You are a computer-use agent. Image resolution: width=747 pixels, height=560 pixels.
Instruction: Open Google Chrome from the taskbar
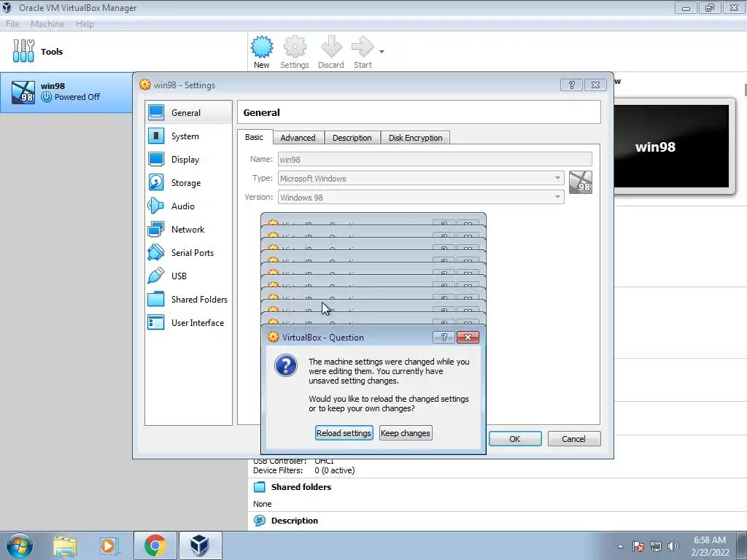[x=155, y=545]
